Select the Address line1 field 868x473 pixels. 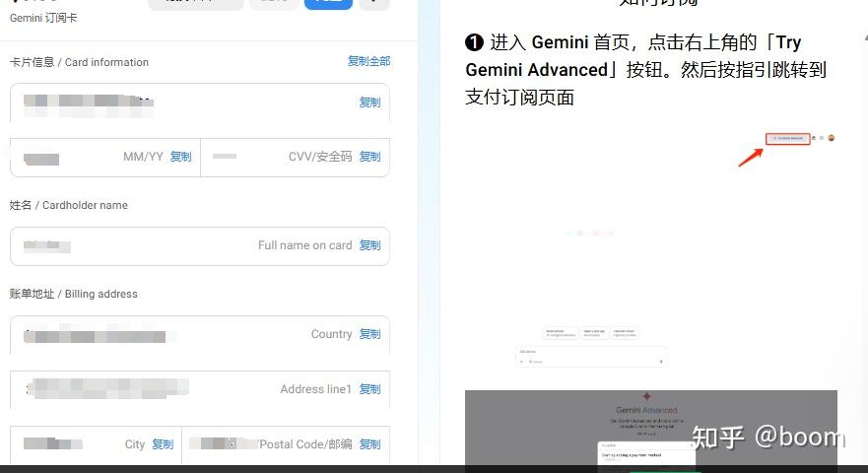point(200,390)
